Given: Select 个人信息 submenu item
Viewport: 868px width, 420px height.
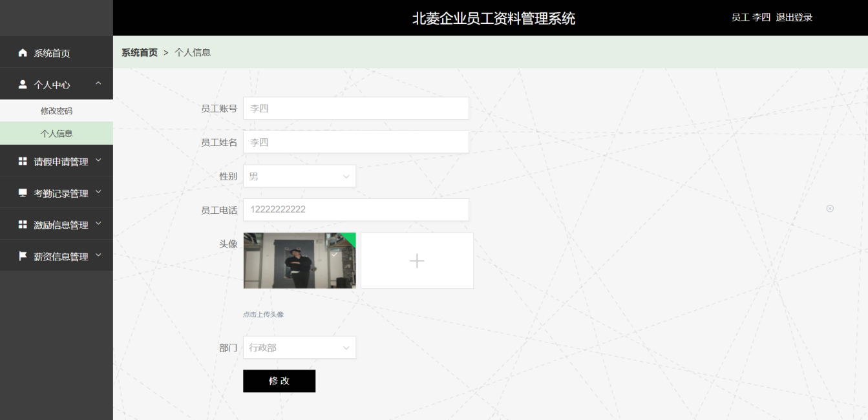Looking at the screenshot, I should 56,133.
